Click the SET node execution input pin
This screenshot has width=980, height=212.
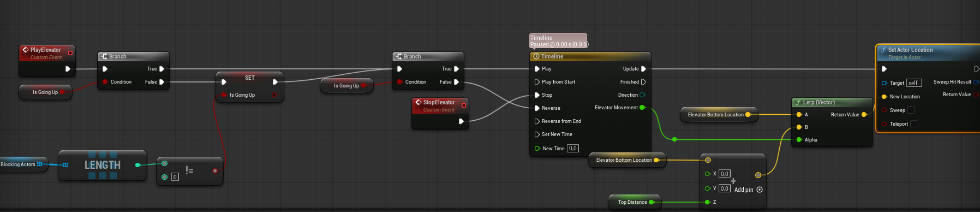(x=224, y=82)
